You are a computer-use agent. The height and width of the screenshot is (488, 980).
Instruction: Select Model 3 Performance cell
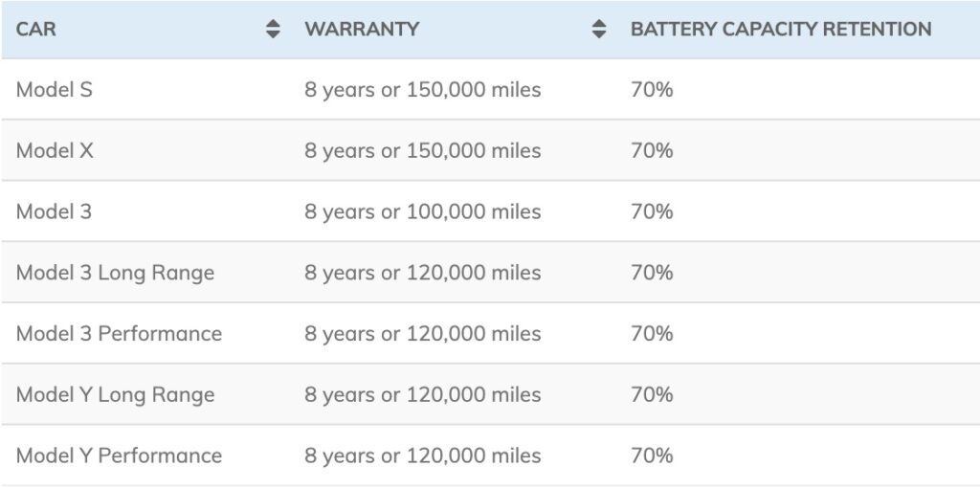pyautogui.click(x=119, y=333)
